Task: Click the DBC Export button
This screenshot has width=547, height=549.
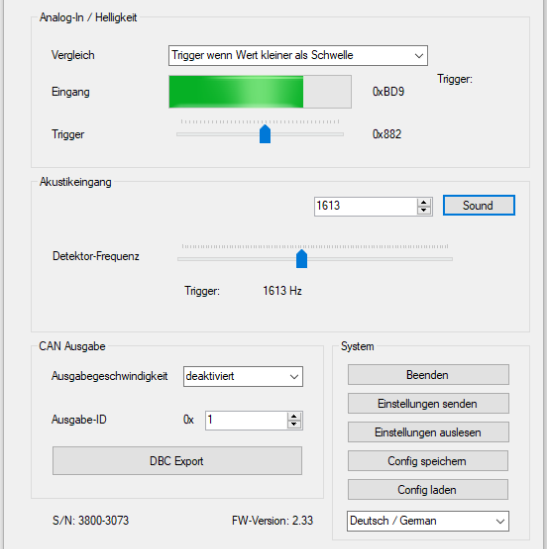Action: [x=177, y=461]
